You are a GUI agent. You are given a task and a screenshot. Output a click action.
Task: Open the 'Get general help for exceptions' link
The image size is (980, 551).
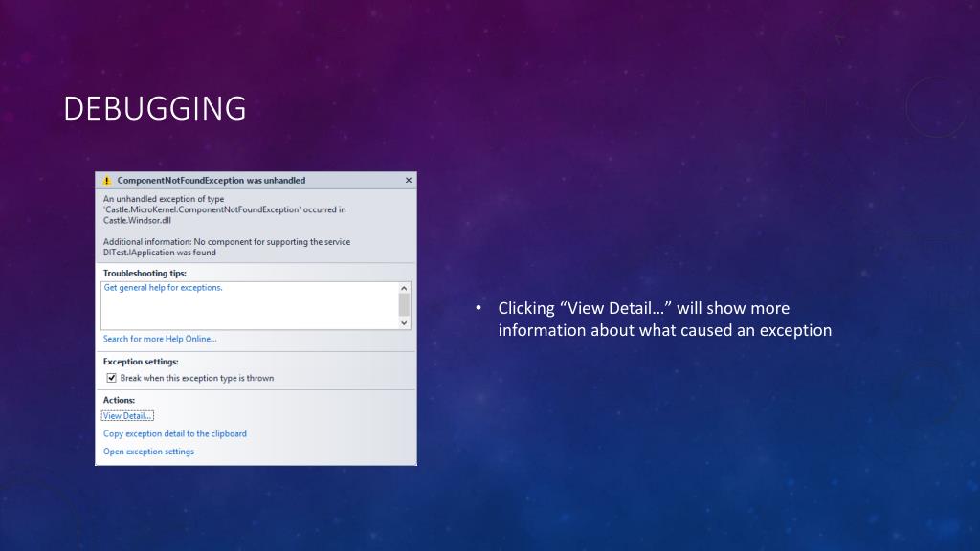pyautogui.click(x=163, y=287)
